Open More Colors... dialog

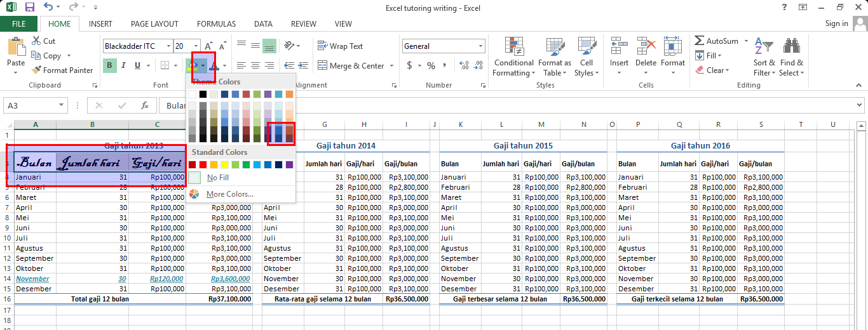[x=229, y=194]
